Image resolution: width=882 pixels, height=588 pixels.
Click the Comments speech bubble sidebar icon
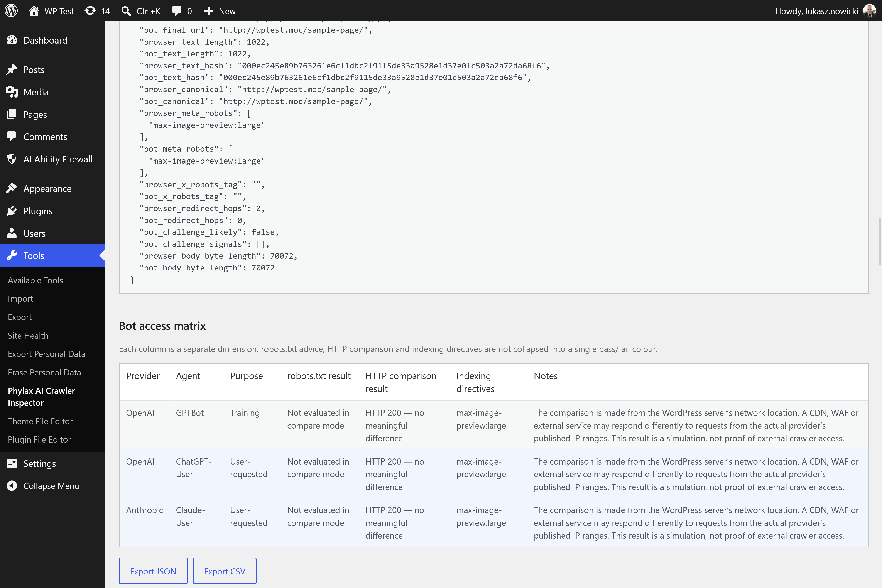pos(12,137)
